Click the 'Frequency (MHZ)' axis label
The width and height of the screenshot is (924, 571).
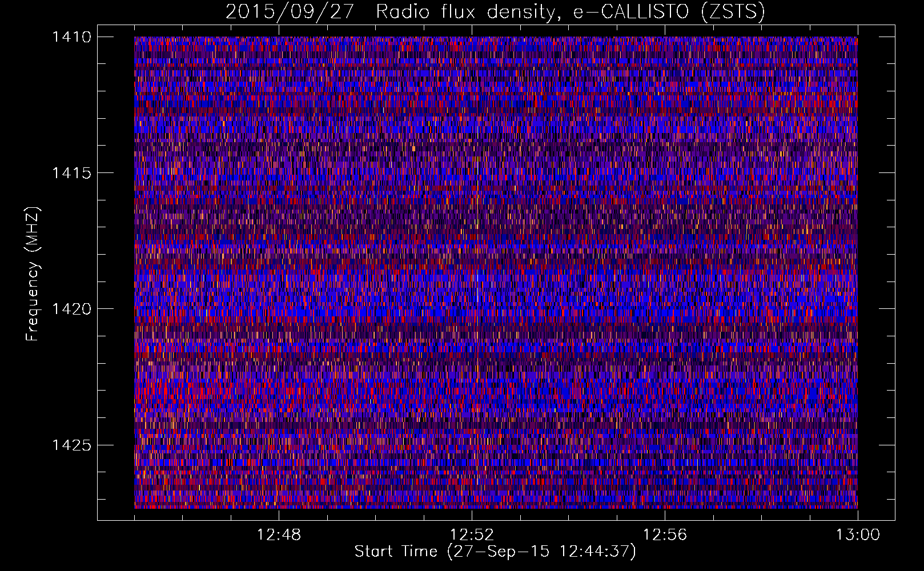pyautogui.click(x=33, y=274)
